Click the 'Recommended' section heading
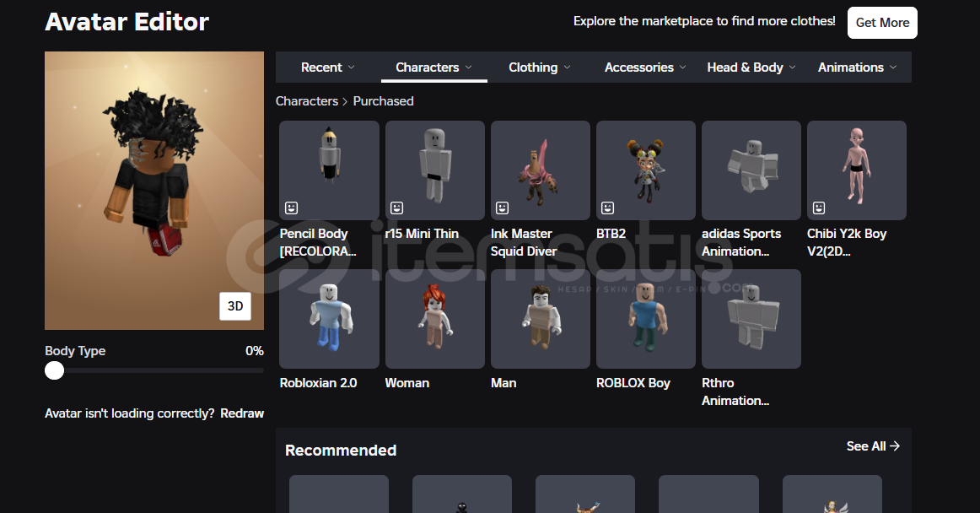The height and width of the screenshot is (513, 980). click(341, 451)
